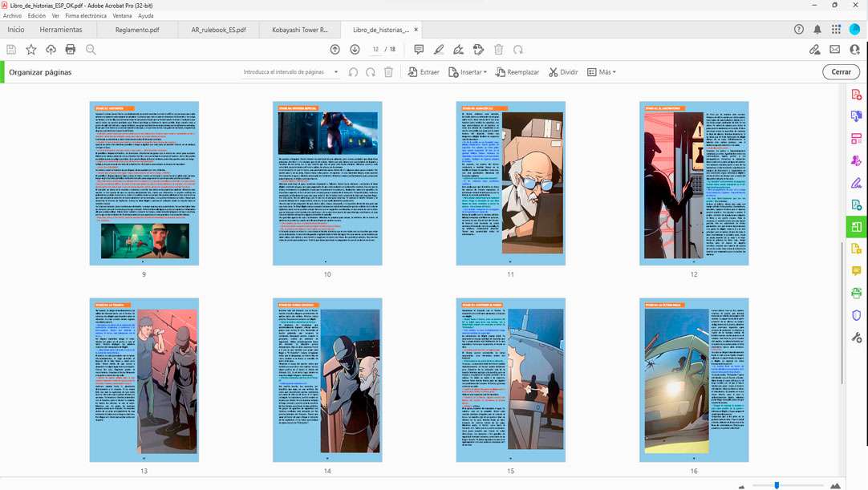The height and width of the screenshot is (490, 868).
Task: Go to the previous page arrow
Action: coord(335,50)
